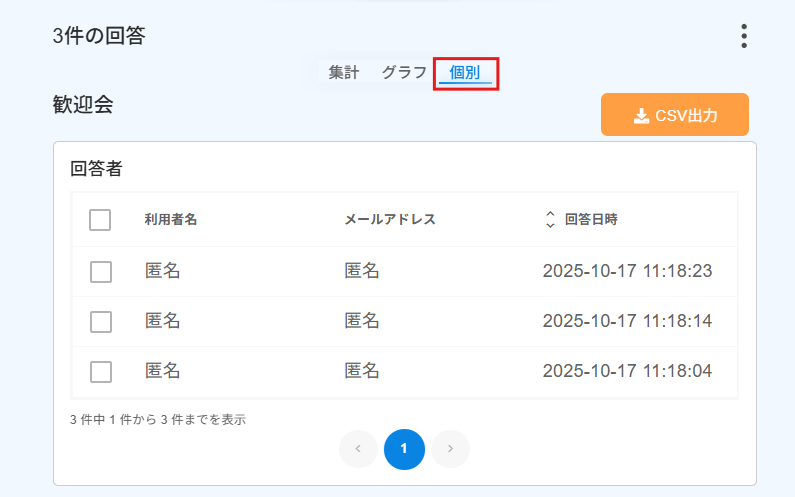Enable the checkbox for the 11:18:04 response
Viewport: 795px width, 497px height.
coord(100,371)
